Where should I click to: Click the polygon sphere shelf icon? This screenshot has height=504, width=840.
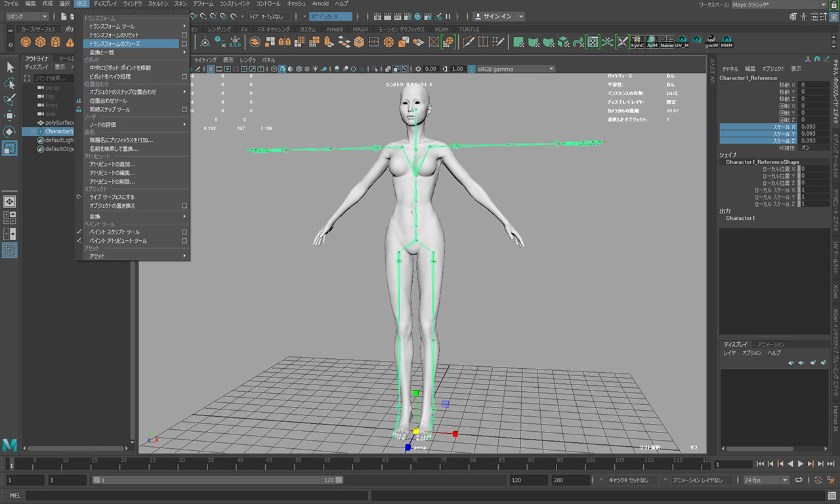click(x=25, y=42)
